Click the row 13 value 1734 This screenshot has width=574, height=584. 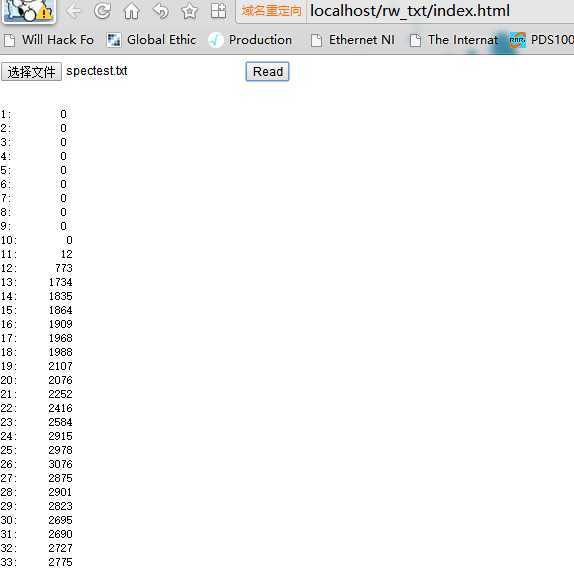point(61,282)
